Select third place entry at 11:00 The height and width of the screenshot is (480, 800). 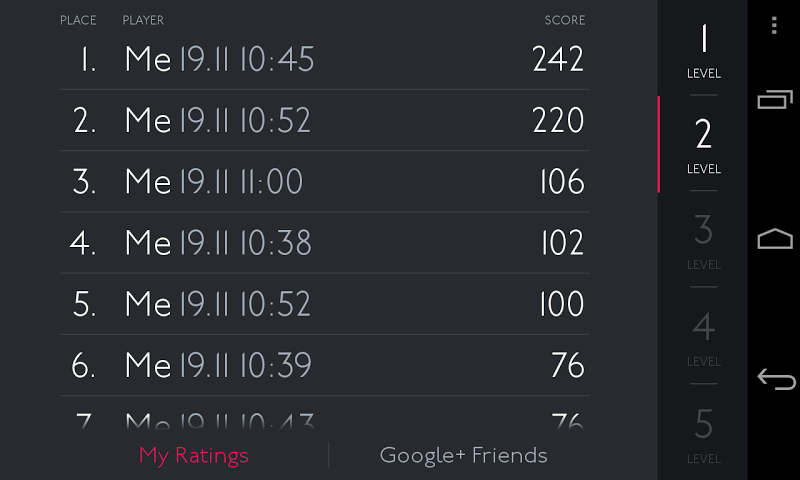point(325,182)
